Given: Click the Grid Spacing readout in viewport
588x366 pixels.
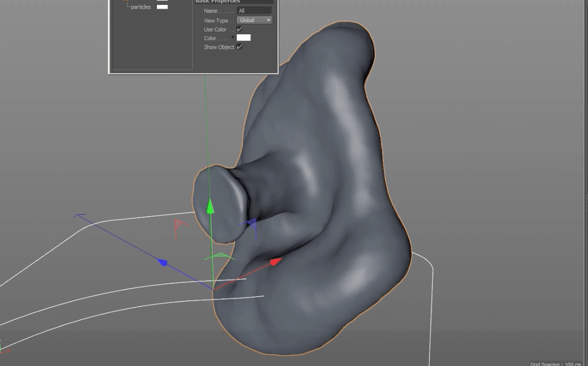Looking at the screenshot, I should (x=556, y=364).
